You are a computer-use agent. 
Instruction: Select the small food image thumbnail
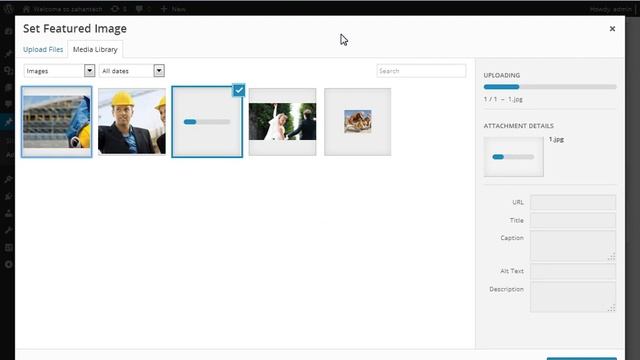click(x=358, y=122)
